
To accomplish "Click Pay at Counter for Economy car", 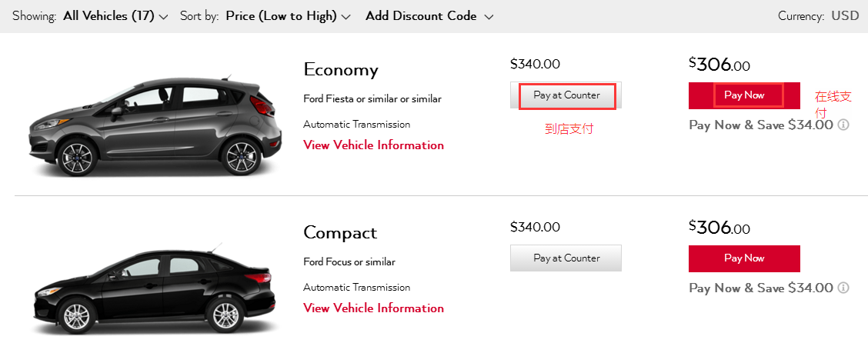I will (x=566, y=95).
